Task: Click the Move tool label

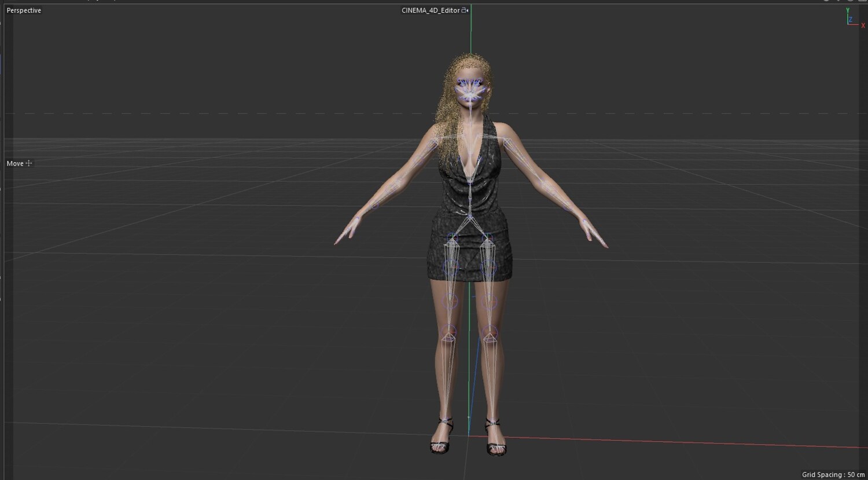Action: [15, 163]
